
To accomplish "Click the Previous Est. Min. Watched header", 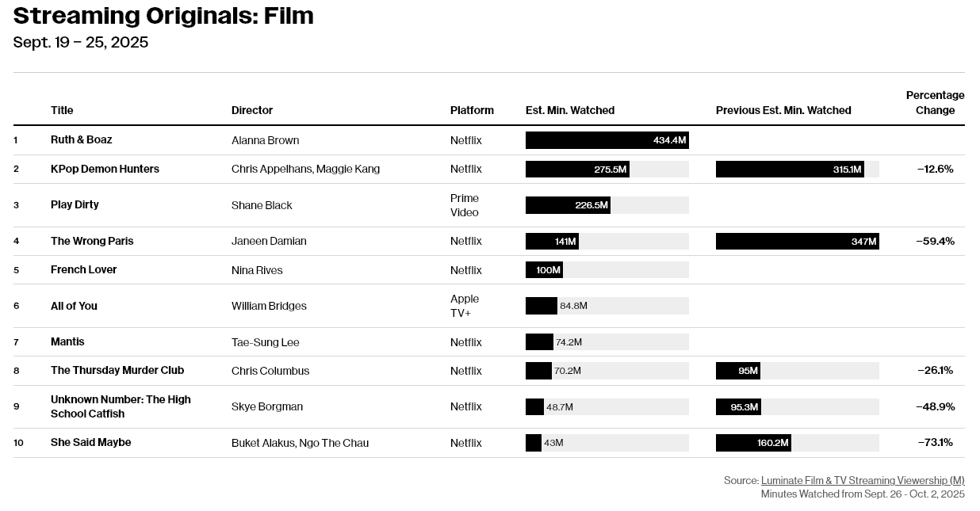I will (x=783, y=110).
